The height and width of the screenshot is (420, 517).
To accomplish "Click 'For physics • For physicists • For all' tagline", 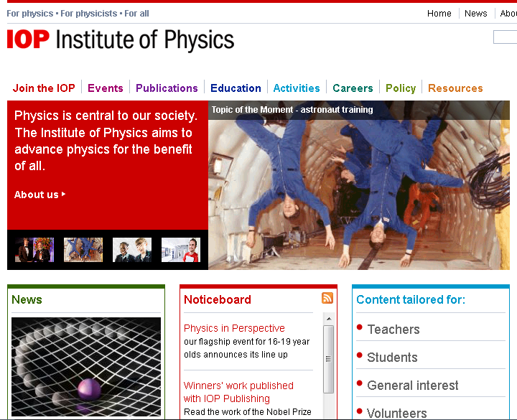I will (x=78, y=14).
